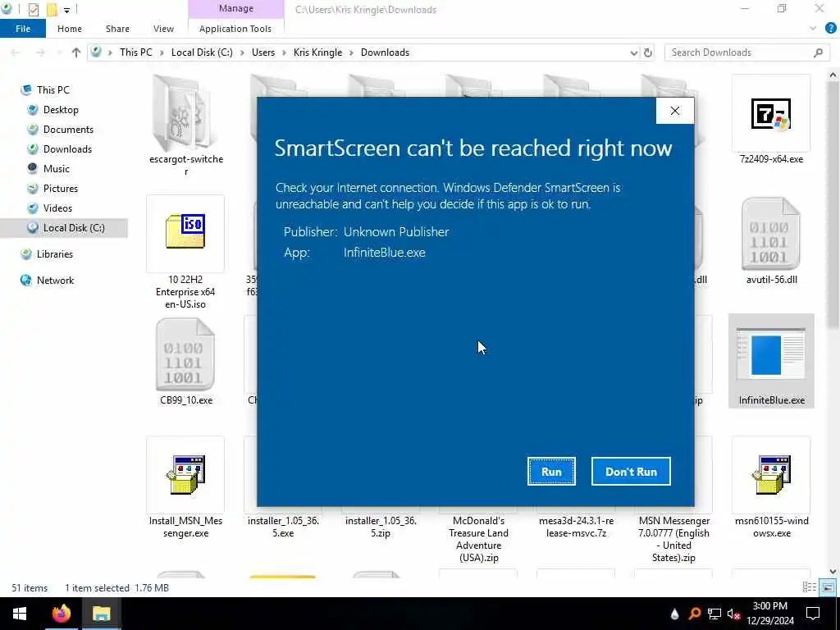Click the taskbar clock showing 3:00 PM
The height and width of the screenshot is (630, 840).
pos(770,614)
